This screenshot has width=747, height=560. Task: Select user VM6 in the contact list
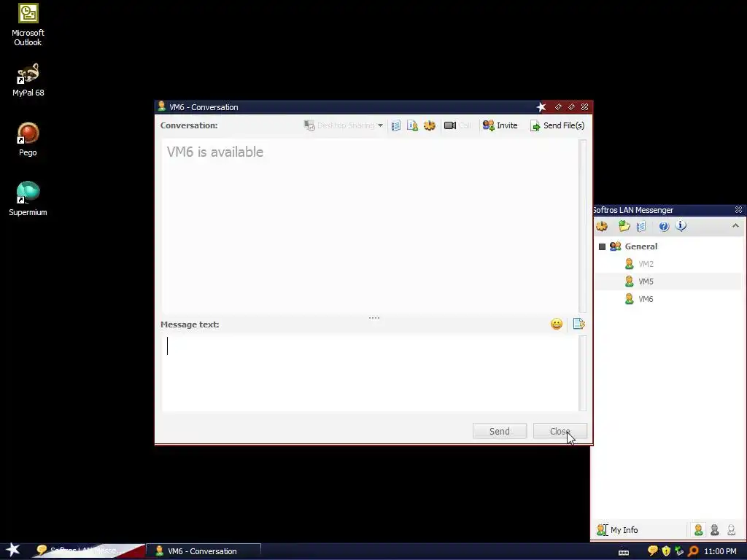coord(646,299)
